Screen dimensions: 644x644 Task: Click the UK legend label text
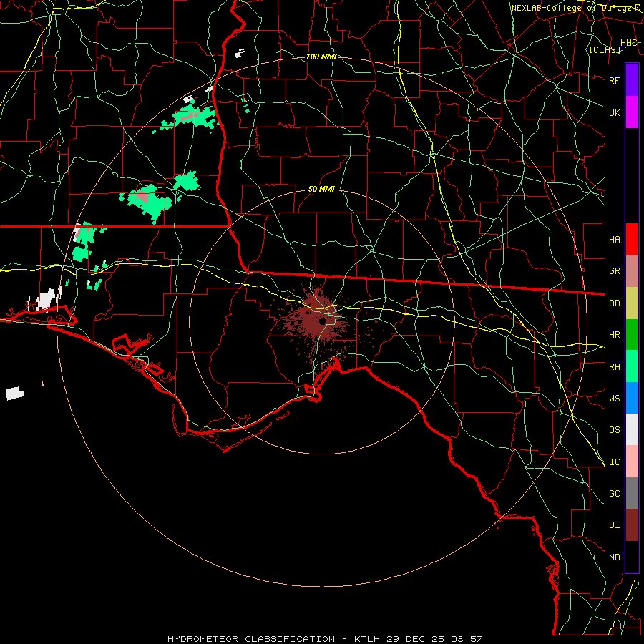(615, 112)
